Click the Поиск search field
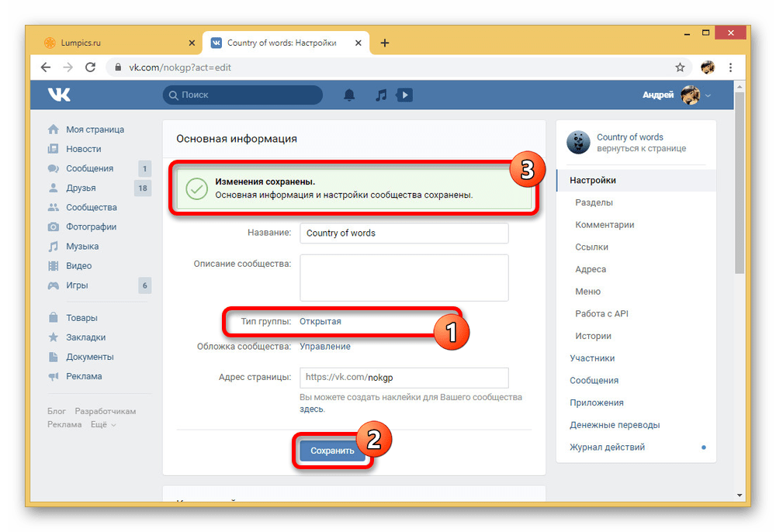The image size is (776, 532). coord(242,95)
